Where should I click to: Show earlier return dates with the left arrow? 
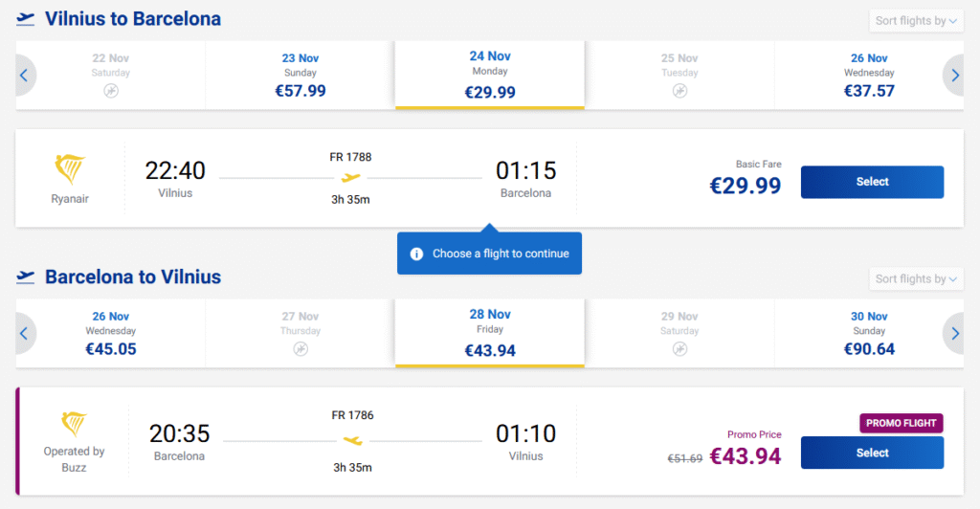[x=25, y=333]
